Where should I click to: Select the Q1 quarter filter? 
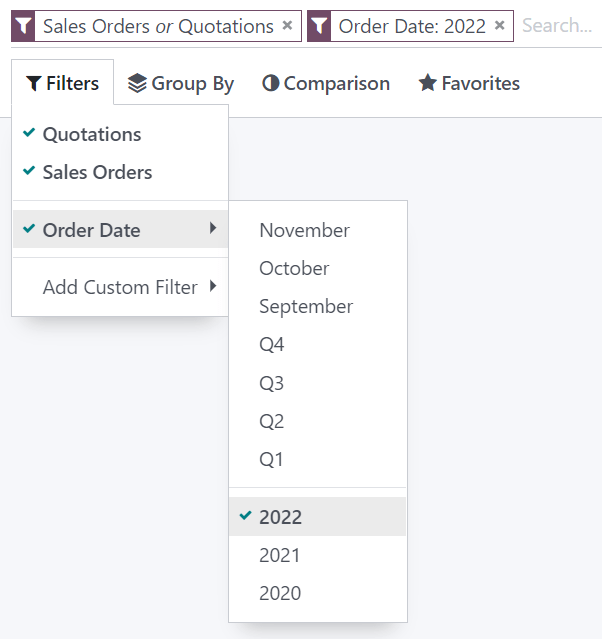coord(271,459)
